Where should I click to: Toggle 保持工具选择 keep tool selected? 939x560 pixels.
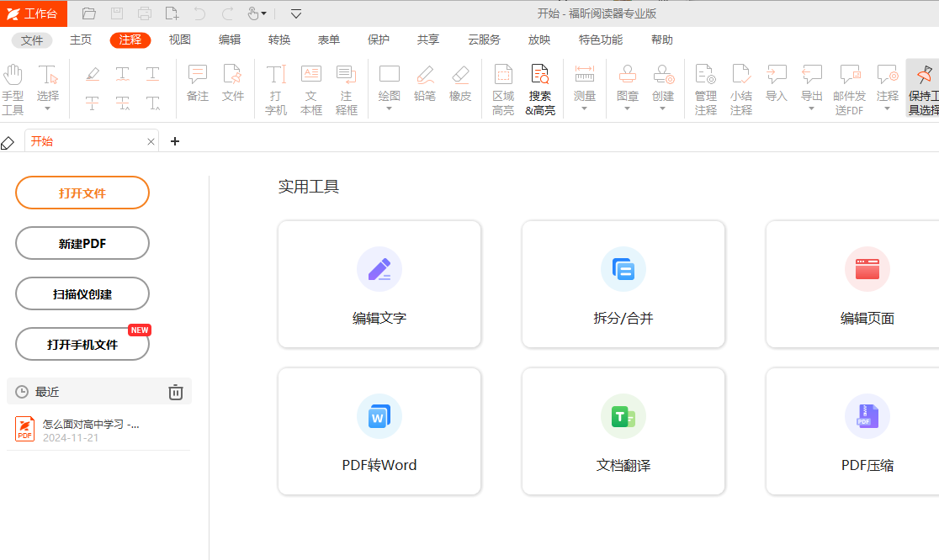pyautogui.click(x=924, y=87)
